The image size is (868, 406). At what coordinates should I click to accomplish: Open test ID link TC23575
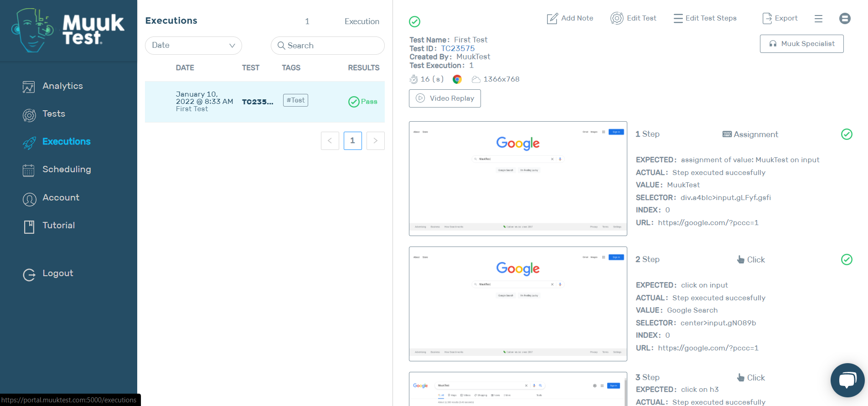point(458,48)
